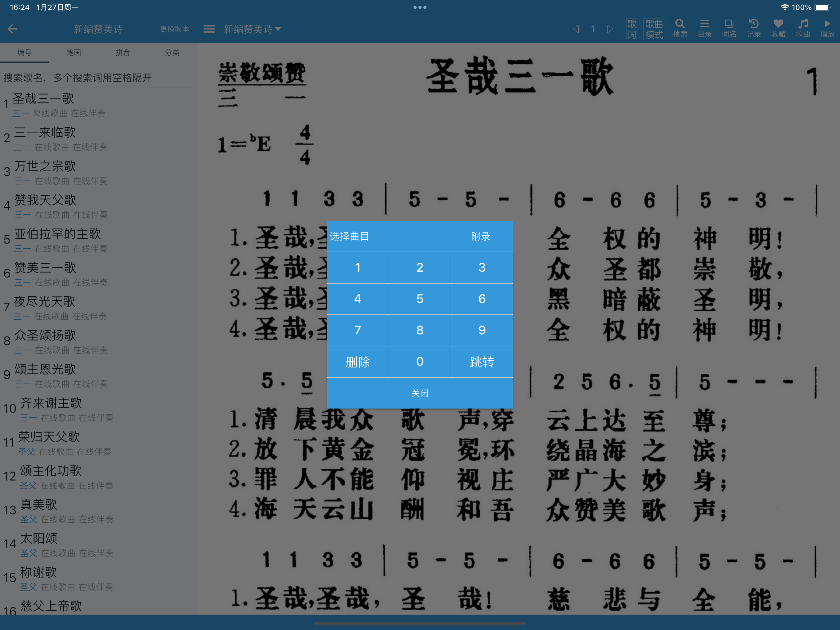Go to previous page arrow
This screenshot has height=630, width=840.
[576, 29]
